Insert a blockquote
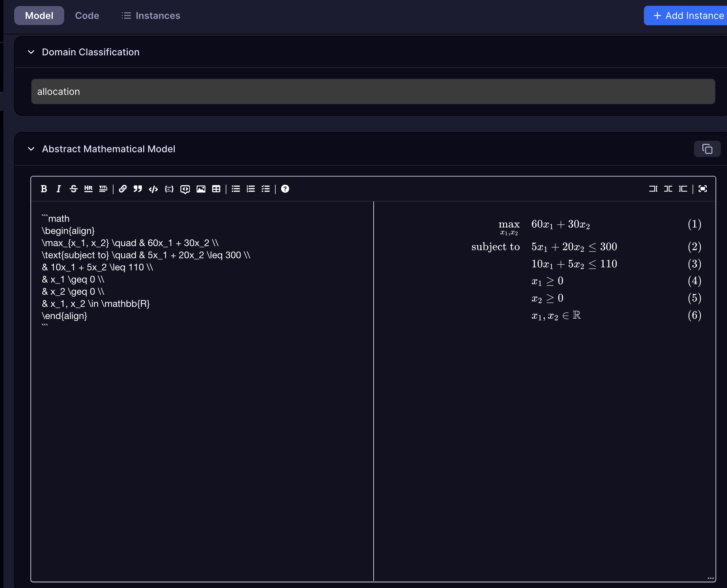Viewport: 727px width, 588px height. pyautogui.click(x=137, y=189)
